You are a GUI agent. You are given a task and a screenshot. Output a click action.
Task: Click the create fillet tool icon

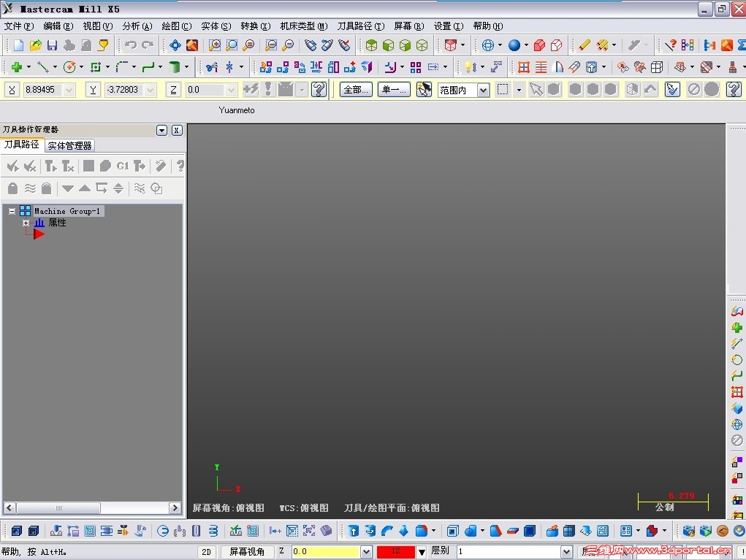click(122, 67)
